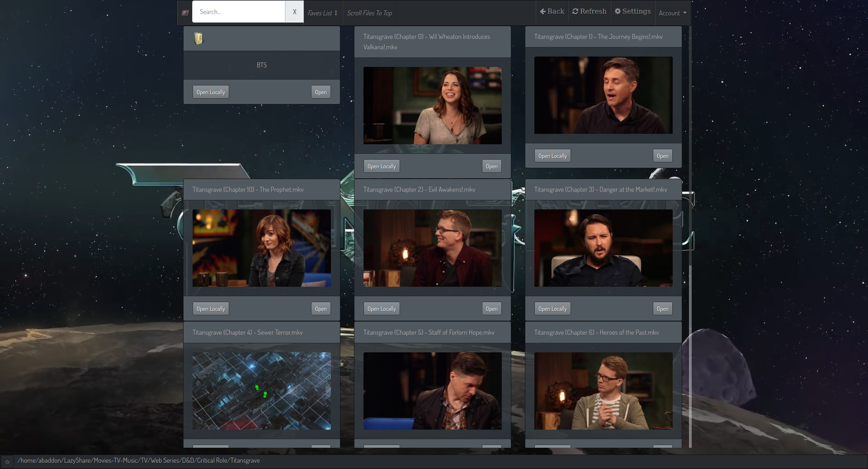Click the star favorite icon in status bar
Screen dimensions: 868x469
pyautogui.click(x=7, y=462)
